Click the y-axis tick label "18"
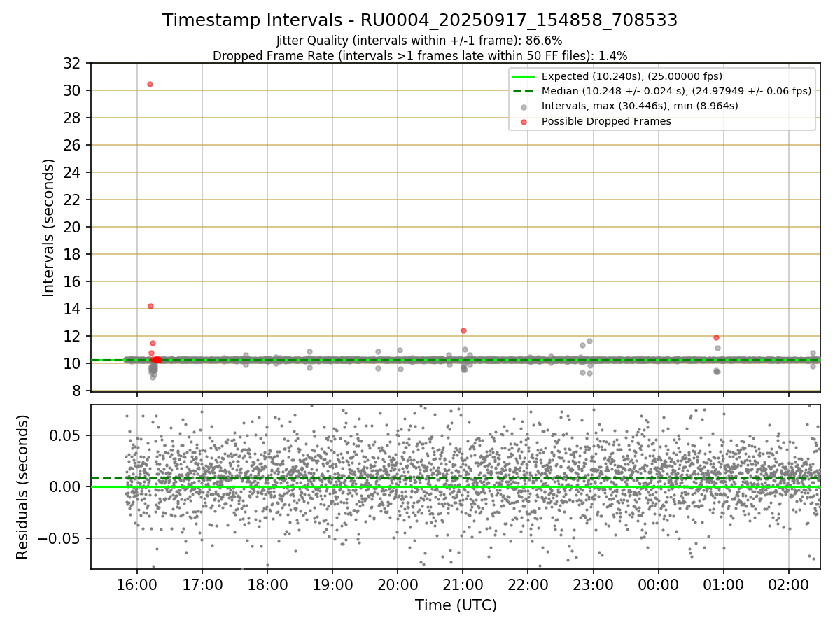 [73, 255]
